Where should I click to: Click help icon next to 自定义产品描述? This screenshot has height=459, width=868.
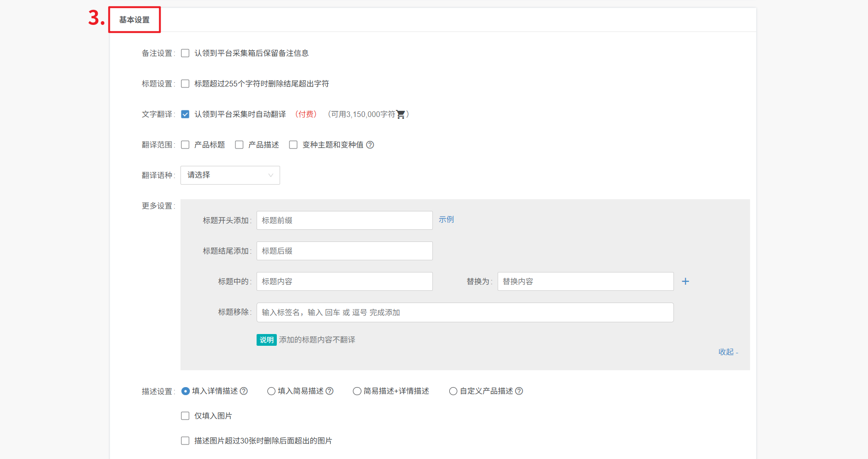tap(519, 391)
